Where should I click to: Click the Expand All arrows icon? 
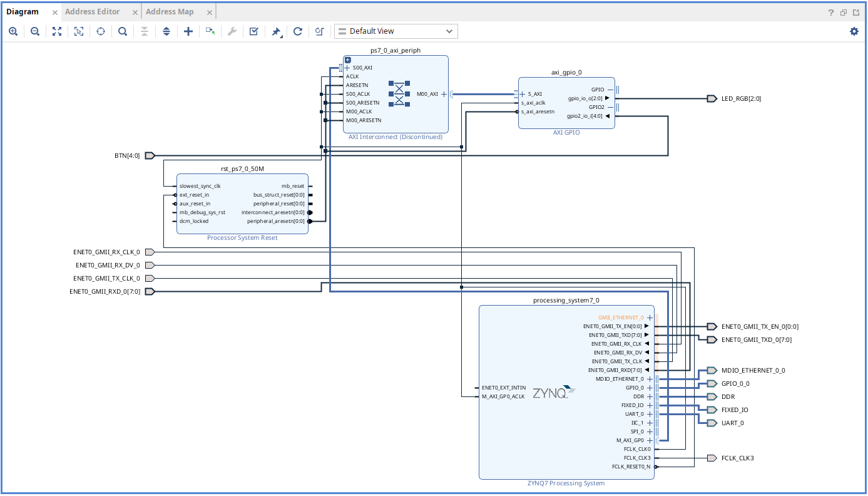pyautogui.click(x=166, y=31)
